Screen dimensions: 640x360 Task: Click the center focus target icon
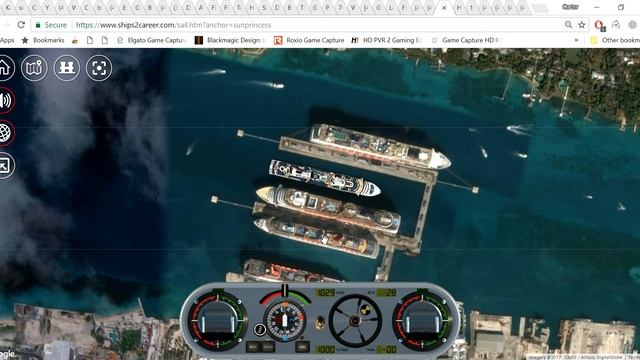tap(99, 68)
